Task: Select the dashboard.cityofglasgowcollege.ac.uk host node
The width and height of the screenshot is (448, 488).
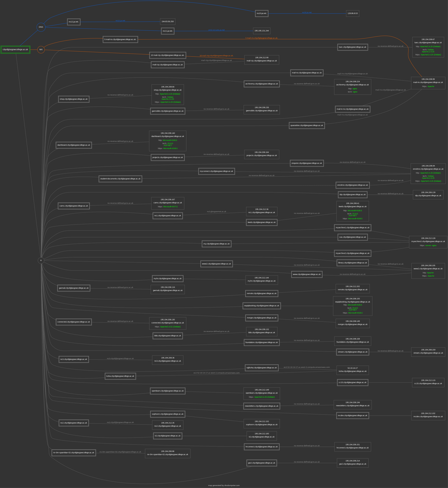Action: tap(74, 145)
